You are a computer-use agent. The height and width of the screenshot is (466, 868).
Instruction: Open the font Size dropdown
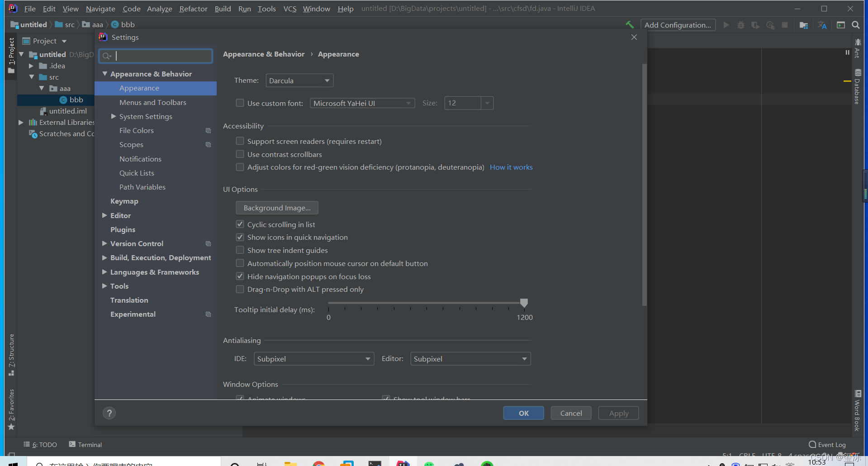pyautogui.click(x=487, y=103)
